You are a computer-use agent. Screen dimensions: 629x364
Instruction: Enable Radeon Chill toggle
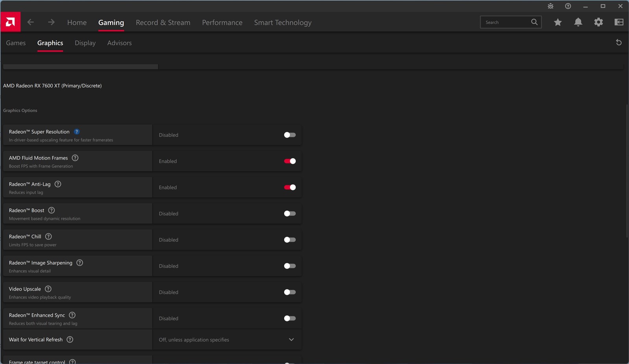[290, 240]
